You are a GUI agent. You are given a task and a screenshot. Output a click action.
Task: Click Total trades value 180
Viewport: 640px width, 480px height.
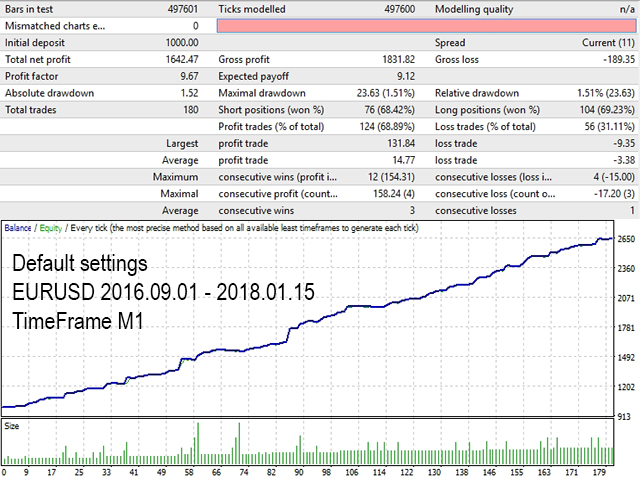[x=191, y=109]
